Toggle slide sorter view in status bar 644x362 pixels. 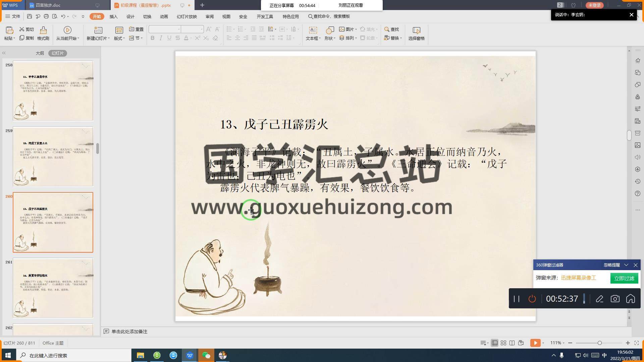pyautogui.click(x=503, y=343)
